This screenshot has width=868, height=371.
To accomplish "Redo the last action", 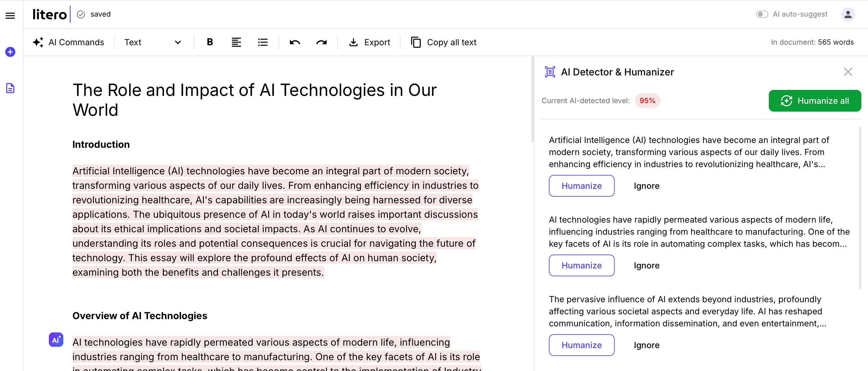I will click(x=321, y=42).
